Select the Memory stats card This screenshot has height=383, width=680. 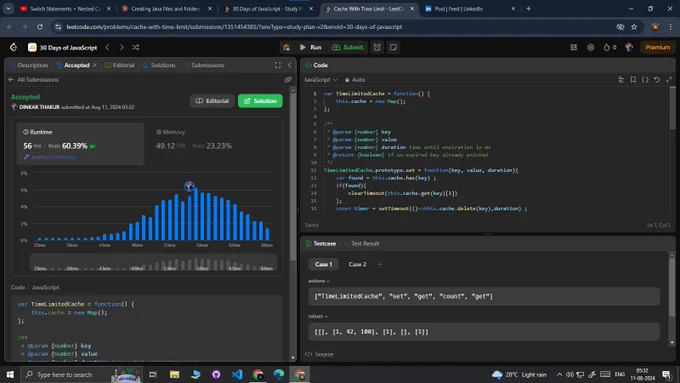pyautogui.click(x=213, y=143)
